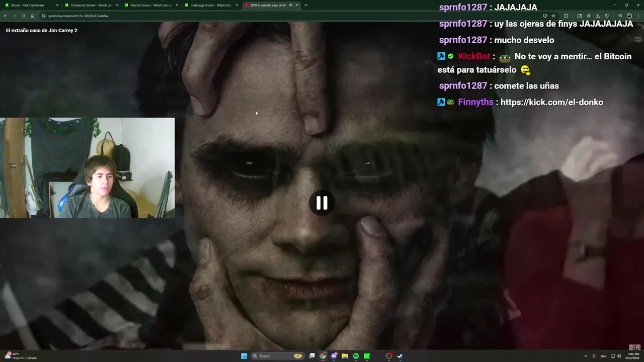Click the webcam overlay thumbnail
The image size is (644, 362).
point(88,168)
